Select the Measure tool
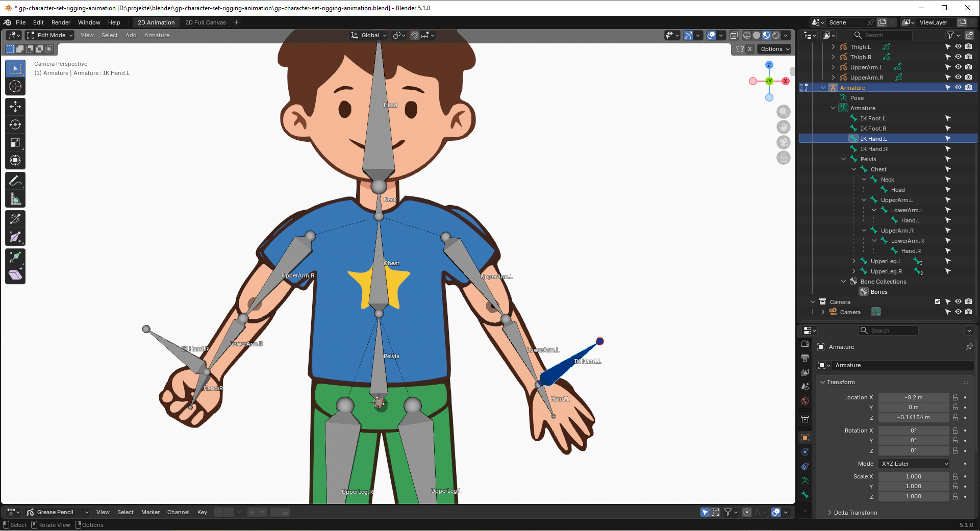 (15, 198)
